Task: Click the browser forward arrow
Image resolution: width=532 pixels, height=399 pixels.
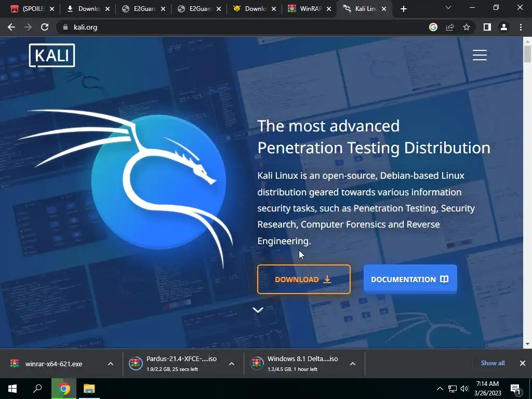Action: coord(28,27)
